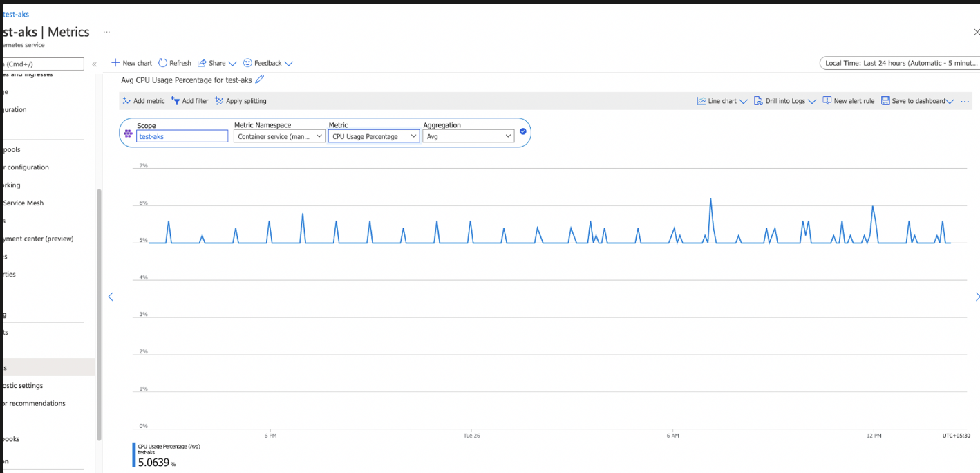Click the New chart plus button
980x473 pixels.
(131, 63)
